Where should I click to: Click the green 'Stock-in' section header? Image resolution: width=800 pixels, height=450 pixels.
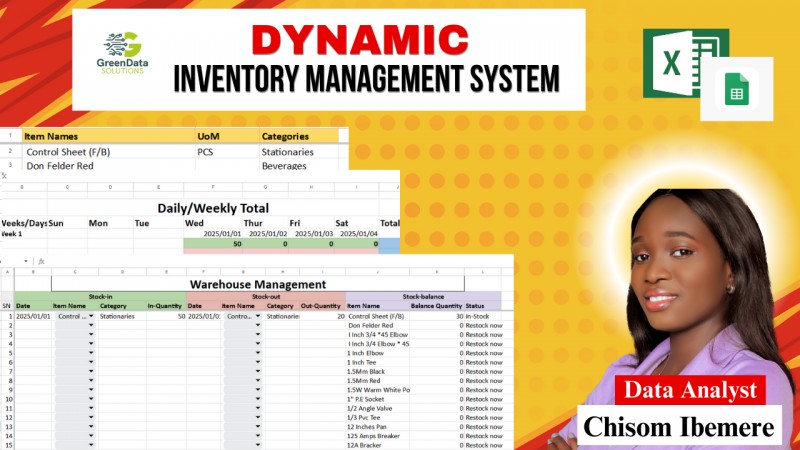point(101,296)
